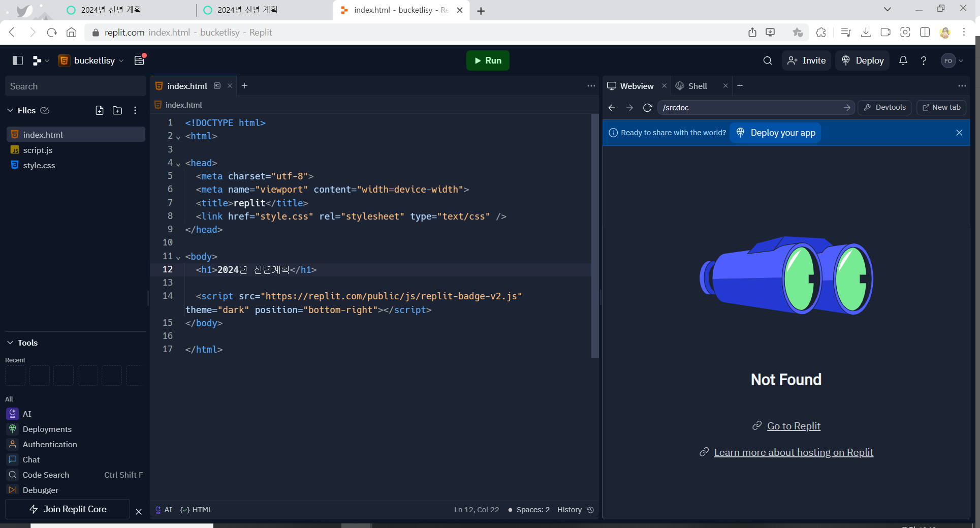Close the index.html editor tab
The height and width of the screenshot is (528, 980).
click(230, 86)
